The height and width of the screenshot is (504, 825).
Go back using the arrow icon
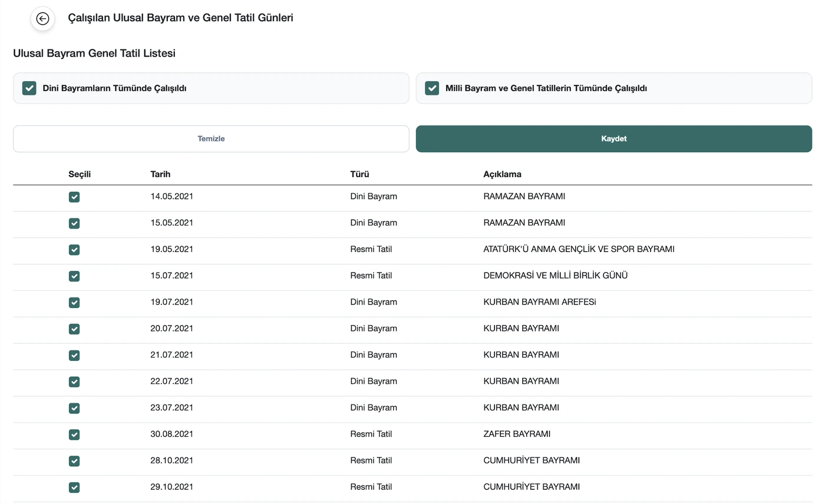click(42, 18)
